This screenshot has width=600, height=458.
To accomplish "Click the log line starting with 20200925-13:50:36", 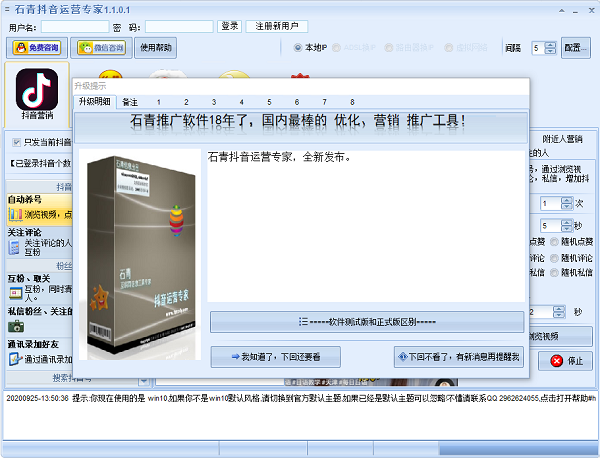I will pos(301,398).
